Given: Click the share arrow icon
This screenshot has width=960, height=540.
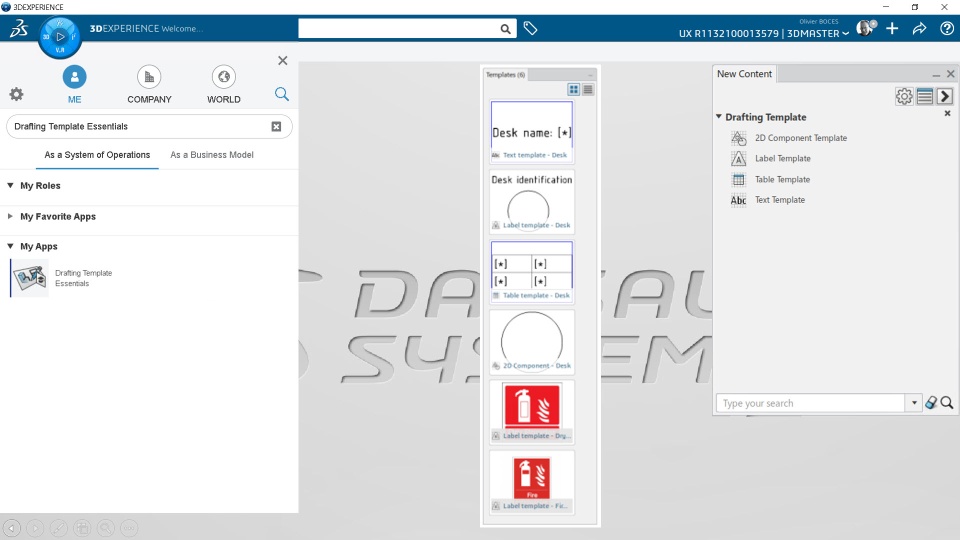Looking at the screenshot, I should click(919, 29).
